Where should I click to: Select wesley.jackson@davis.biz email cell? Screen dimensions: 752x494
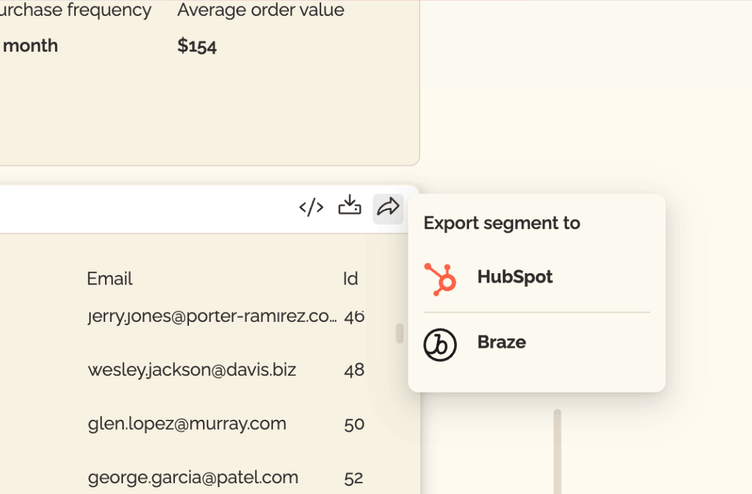tap(192, 370)
